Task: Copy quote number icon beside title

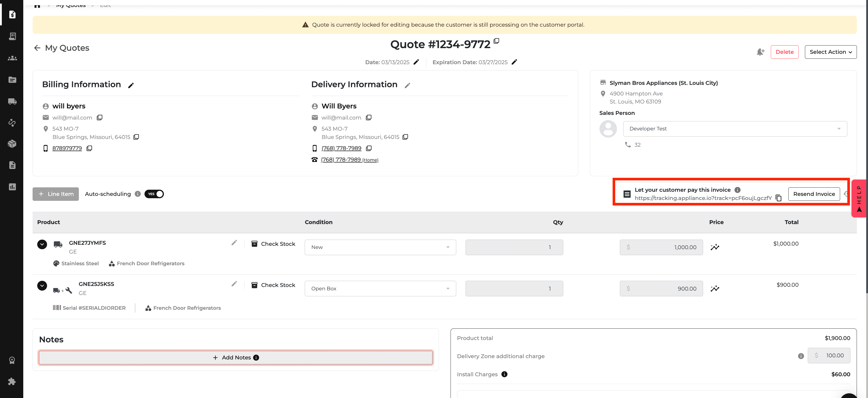Action: [x=496, y=41]
